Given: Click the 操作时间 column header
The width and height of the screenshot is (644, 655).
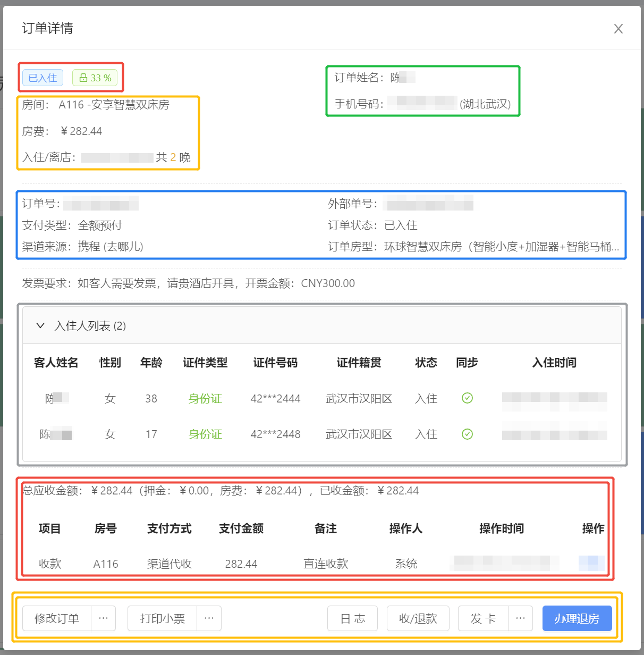Looking at the screenshot, I should (502, 528).
